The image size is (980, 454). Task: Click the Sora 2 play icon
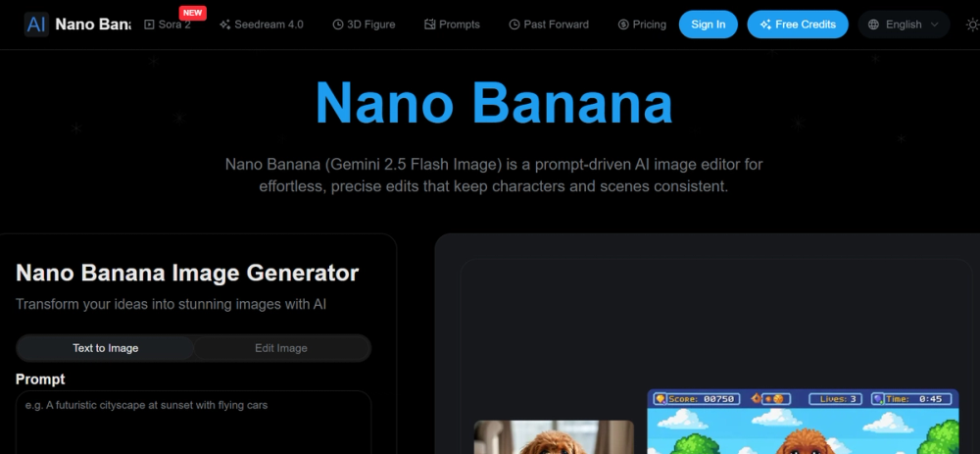click(x=149, y=25)
